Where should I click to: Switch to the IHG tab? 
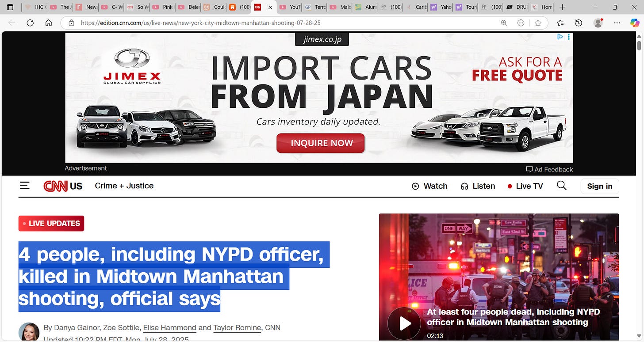tap(34, 7)
